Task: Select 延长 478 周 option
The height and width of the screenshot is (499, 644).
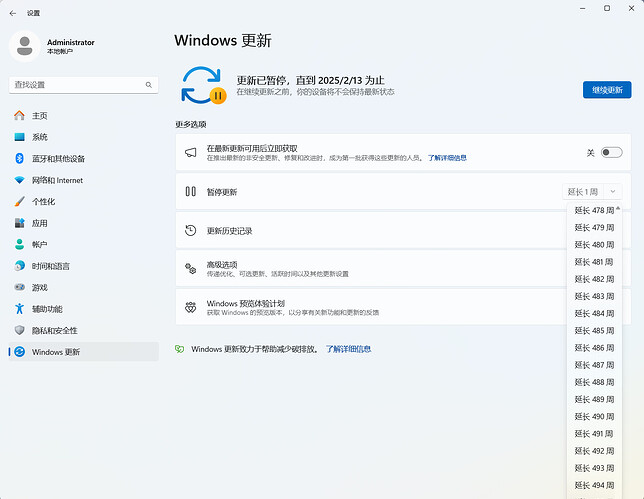Action: (x=594, y=211)
